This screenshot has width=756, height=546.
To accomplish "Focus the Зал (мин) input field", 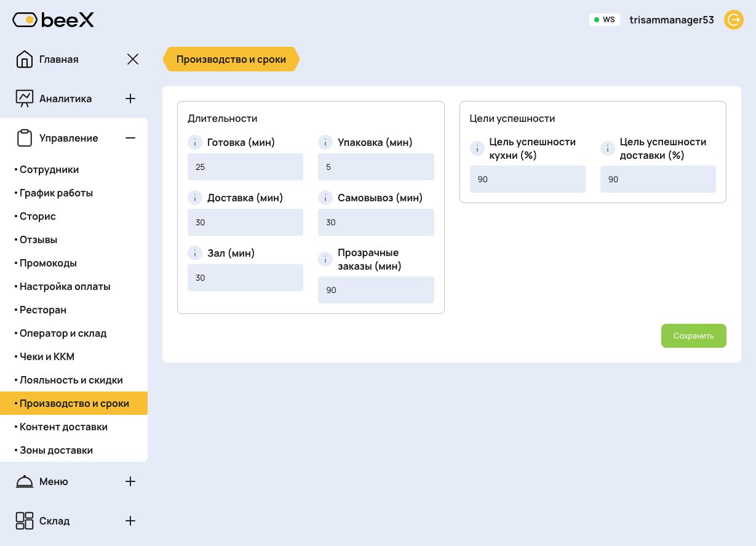I will (x=245, y=278).
